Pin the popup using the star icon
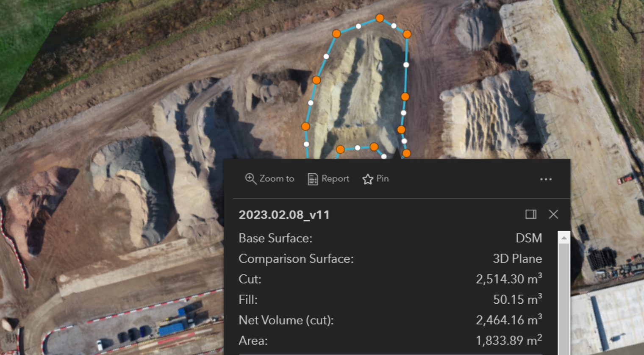 coord(367,179)
